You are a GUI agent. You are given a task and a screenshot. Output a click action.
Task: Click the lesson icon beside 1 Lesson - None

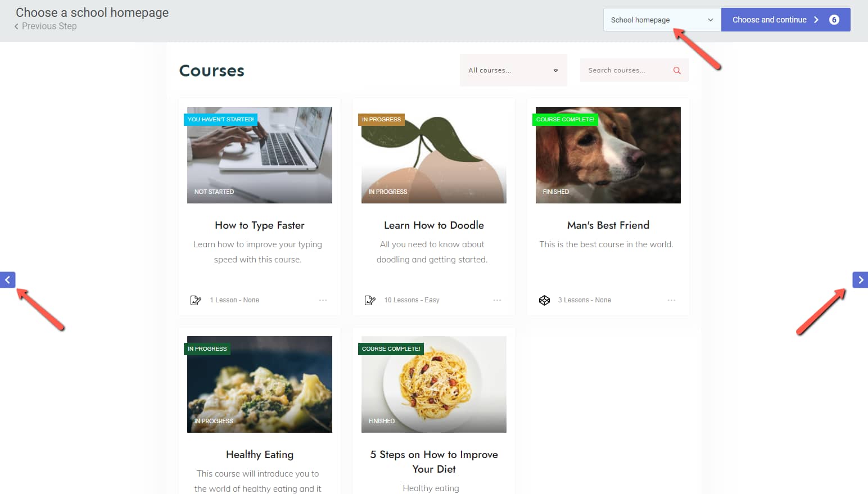click(x=196, y=300)
